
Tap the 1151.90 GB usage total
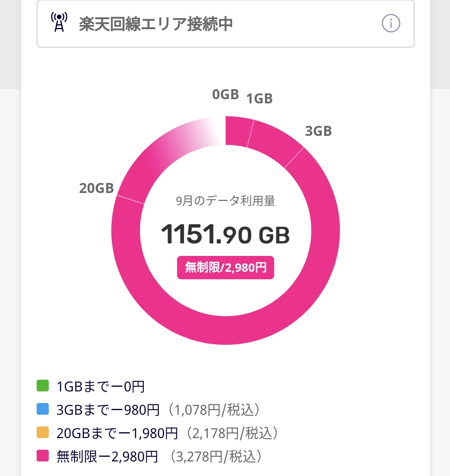[x=225, y=235]
